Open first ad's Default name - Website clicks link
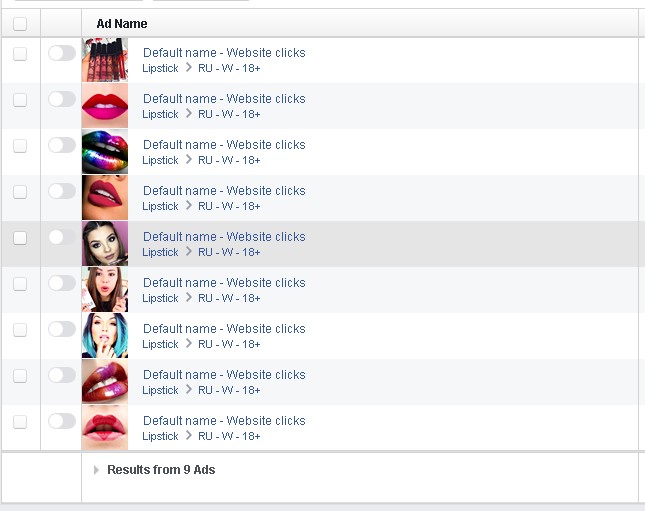Image resolution: width=645 pixels, height=511 pixels. tap(224, 53)
